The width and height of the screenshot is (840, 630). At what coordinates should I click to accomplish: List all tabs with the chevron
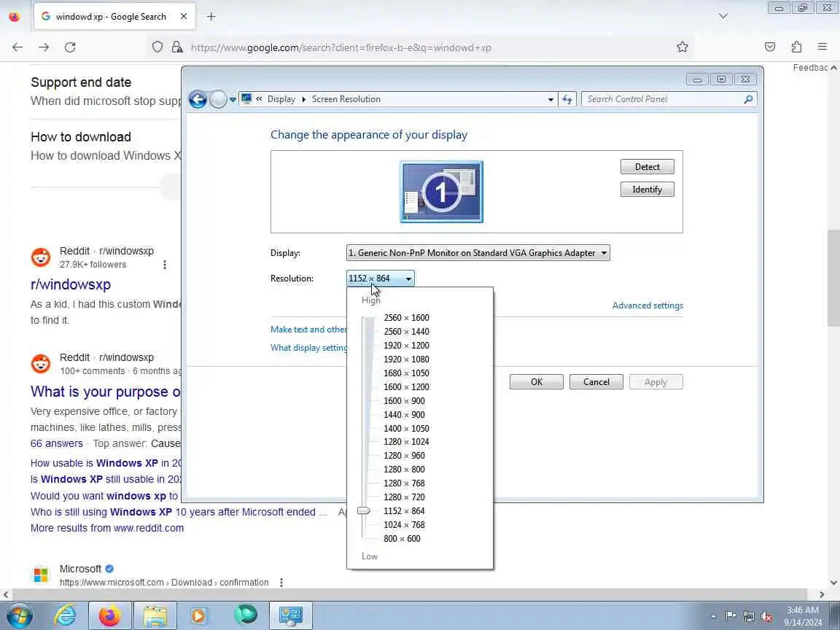(x=723, y=16)
